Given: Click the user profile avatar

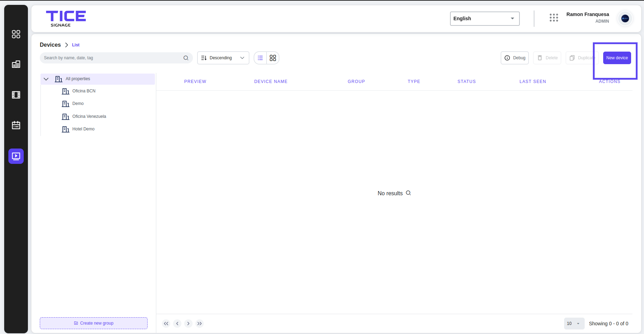Looking at the screenshot, I should click(625, 18).
